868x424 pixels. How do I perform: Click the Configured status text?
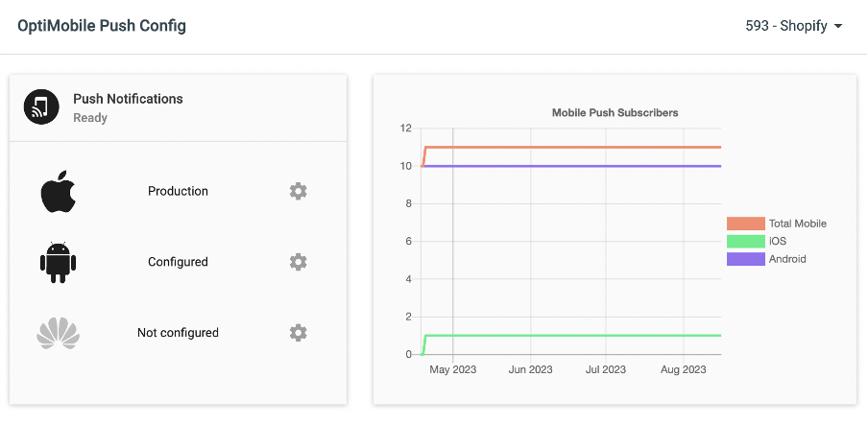178,262
